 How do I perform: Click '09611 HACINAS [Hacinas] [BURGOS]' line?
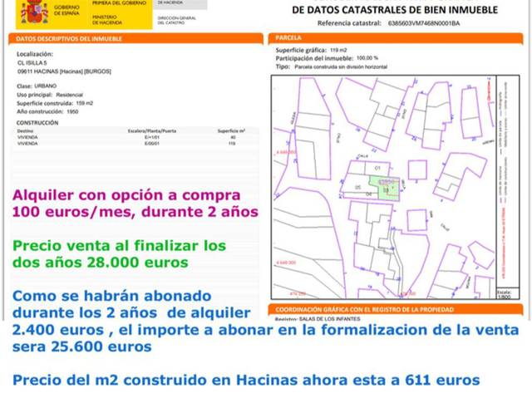pos(64,71)
